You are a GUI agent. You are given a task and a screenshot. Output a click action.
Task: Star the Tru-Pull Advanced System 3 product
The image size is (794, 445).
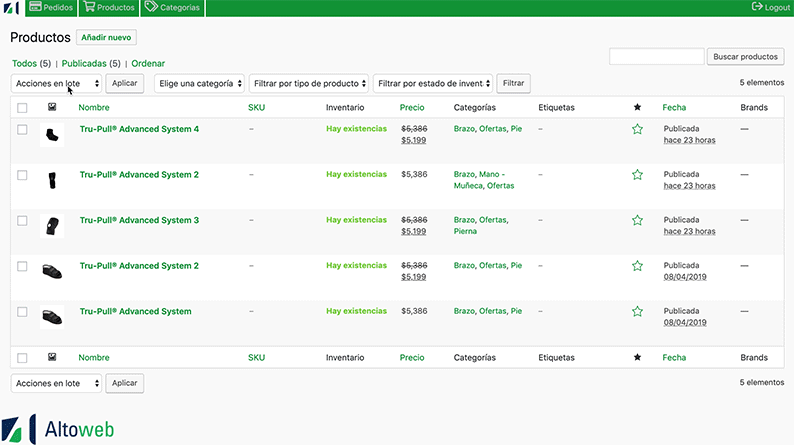click(637, 220)
